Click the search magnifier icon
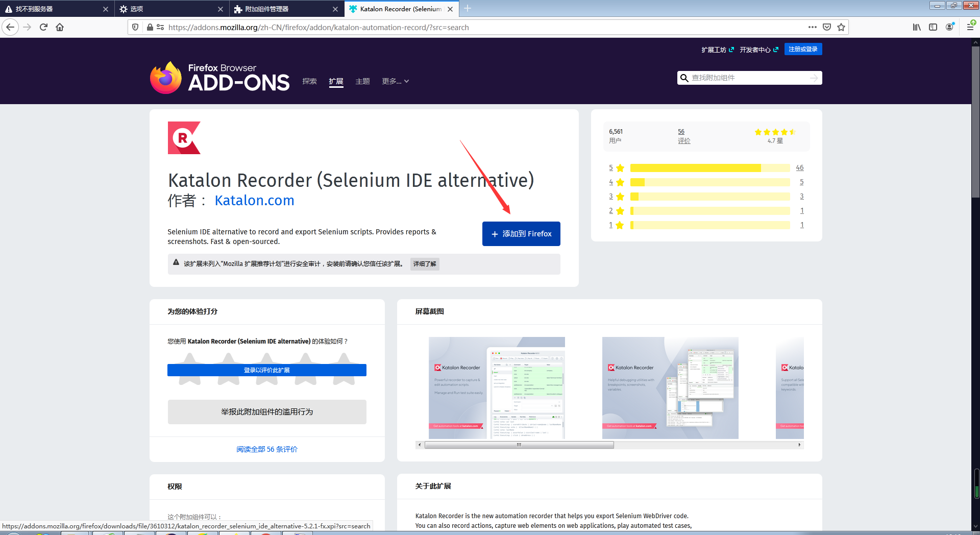Image resolution: width=980 pixels, height=535 pixels. click(684, 78)
